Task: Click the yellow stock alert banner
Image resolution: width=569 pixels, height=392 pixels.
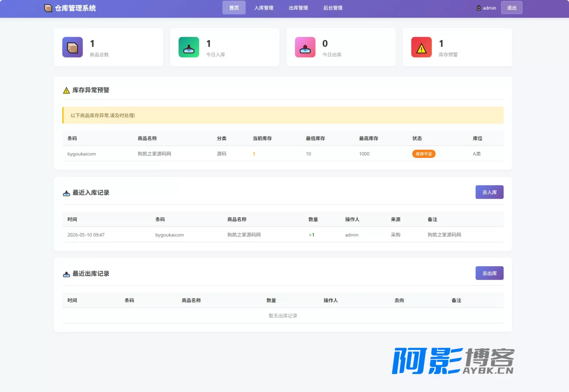Action: [283, 115]
